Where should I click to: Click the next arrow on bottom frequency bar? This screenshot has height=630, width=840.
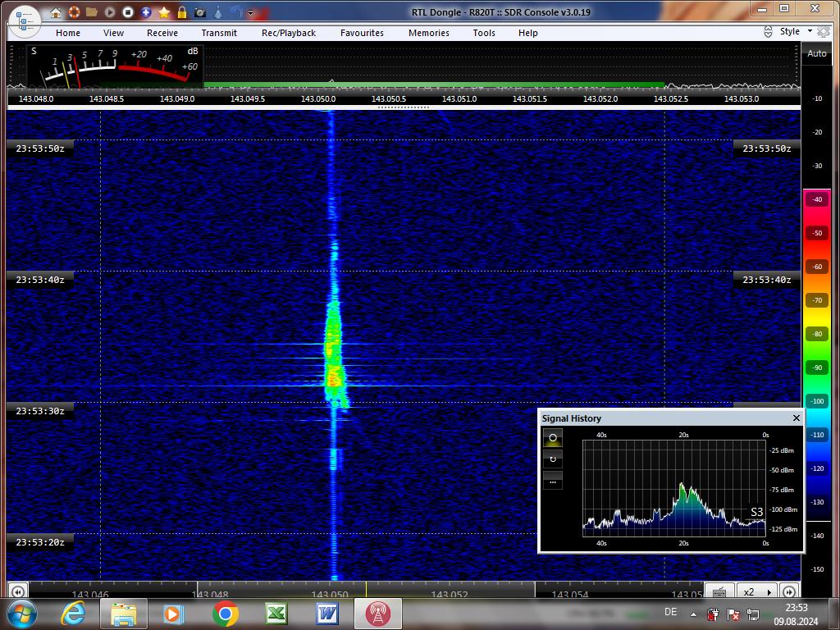click(x=790, y=591)
